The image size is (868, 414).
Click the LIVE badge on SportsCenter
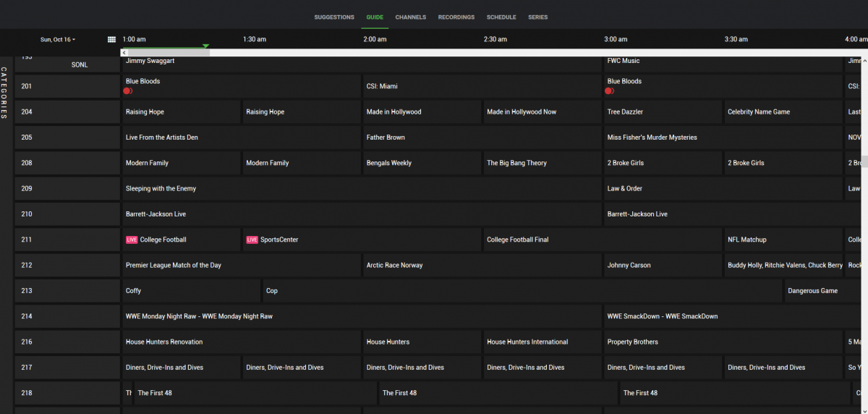(252, 240)
